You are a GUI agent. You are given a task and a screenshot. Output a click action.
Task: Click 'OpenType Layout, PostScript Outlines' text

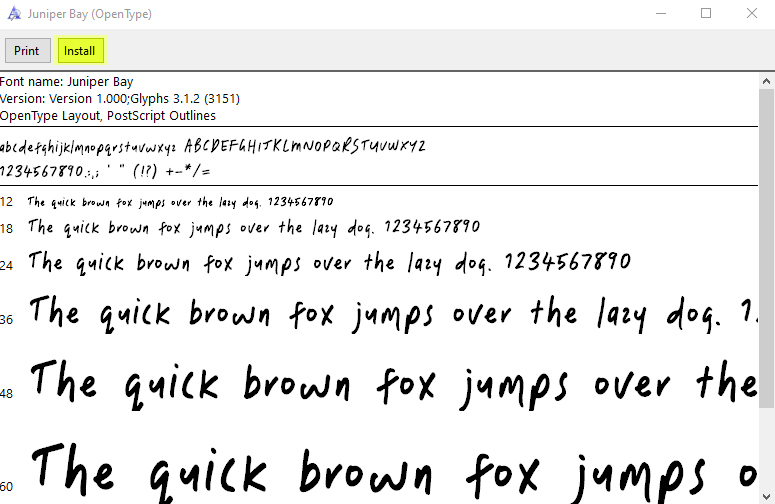point(108,116)
